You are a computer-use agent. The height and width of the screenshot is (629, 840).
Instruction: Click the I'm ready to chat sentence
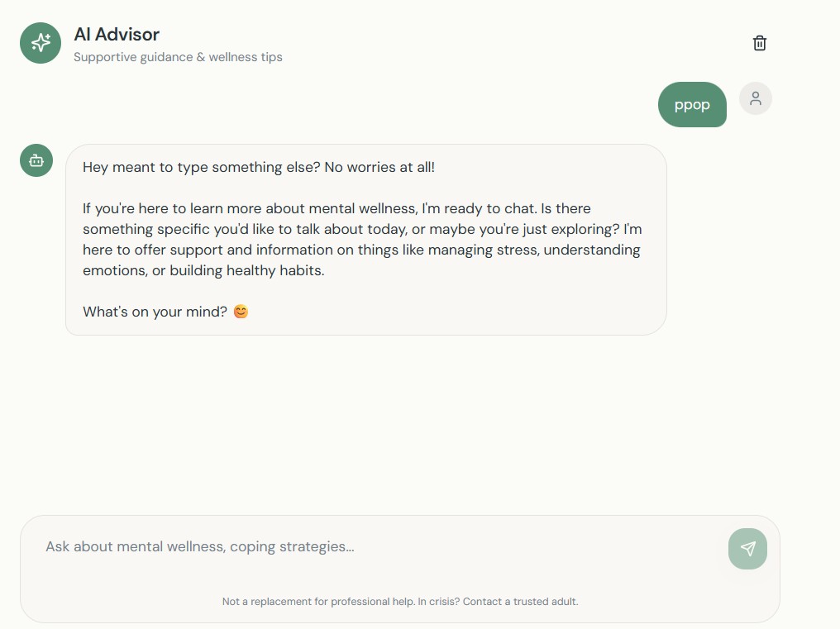tap(480, 208)
